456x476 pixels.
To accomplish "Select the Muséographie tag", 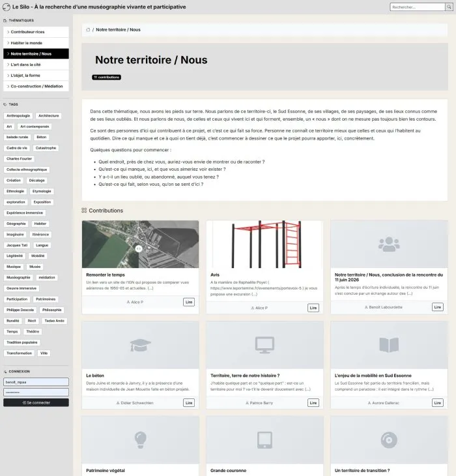I will tap(18, 278).
